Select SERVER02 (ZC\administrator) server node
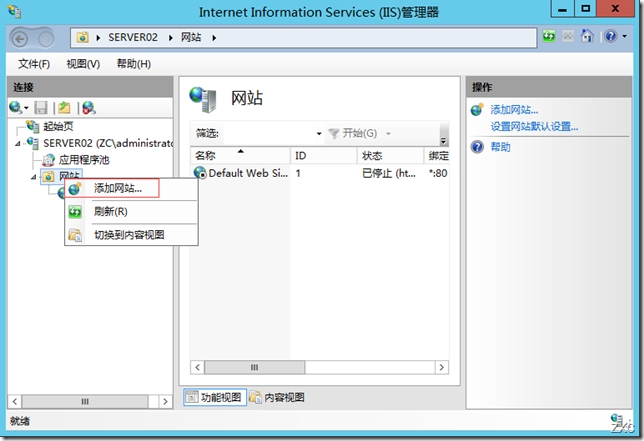 108,143
